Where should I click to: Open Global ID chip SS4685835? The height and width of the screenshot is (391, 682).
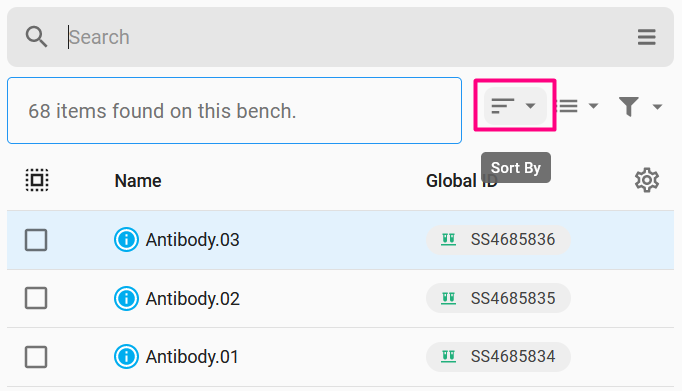pos(498,298)
